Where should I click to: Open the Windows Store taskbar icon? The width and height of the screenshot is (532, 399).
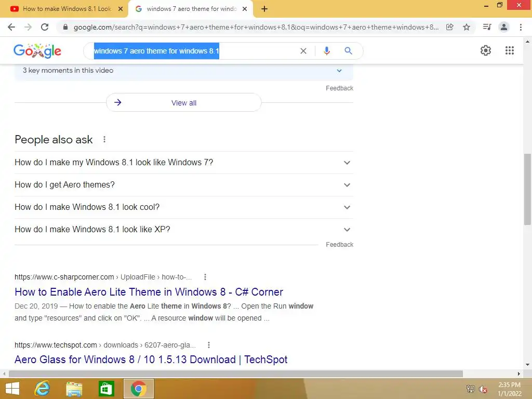106,389
